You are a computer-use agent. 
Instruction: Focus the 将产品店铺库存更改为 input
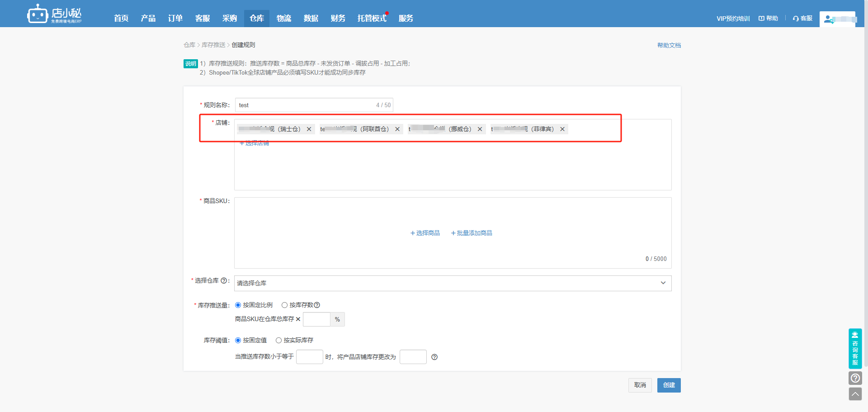413,357
